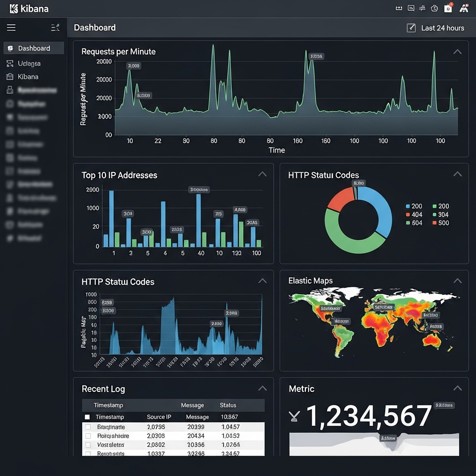Open the Kibana section from the sidebar
476x476 pixels.
pyautogui.click(x=29, y=77)
